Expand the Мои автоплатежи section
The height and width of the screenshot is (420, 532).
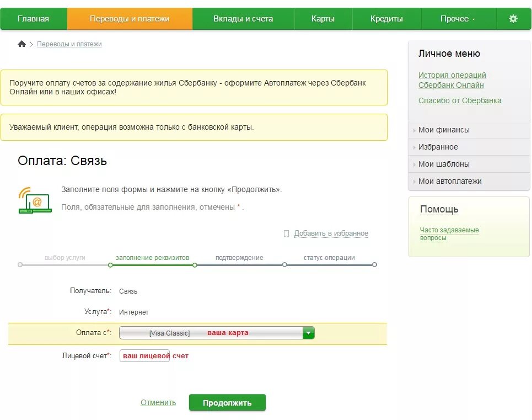469,182
